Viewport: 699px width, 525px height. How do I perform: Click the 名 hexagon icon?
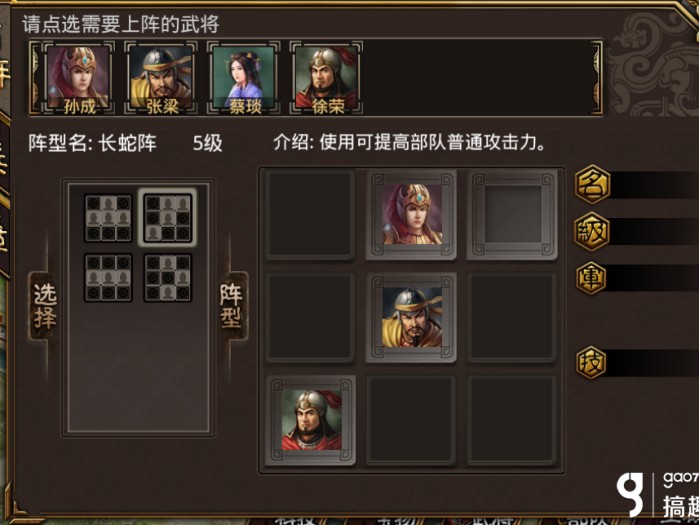click(x=592, y=184)
